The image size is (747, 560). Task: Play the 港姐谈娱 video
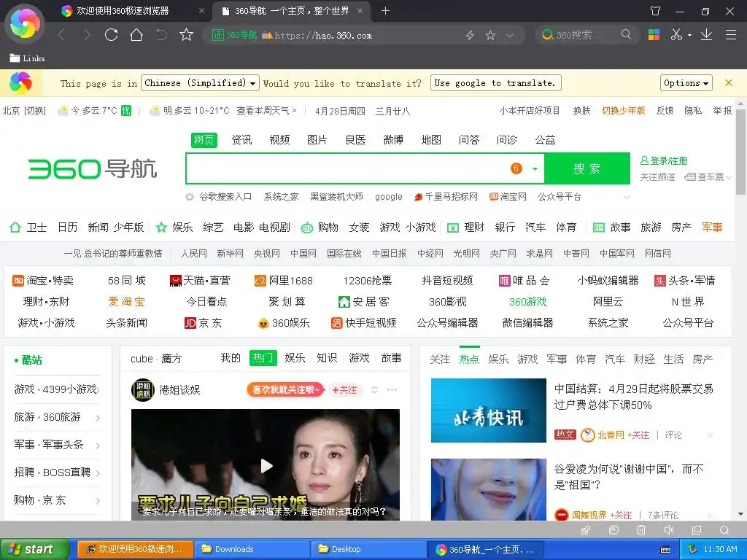coord(266,466)
